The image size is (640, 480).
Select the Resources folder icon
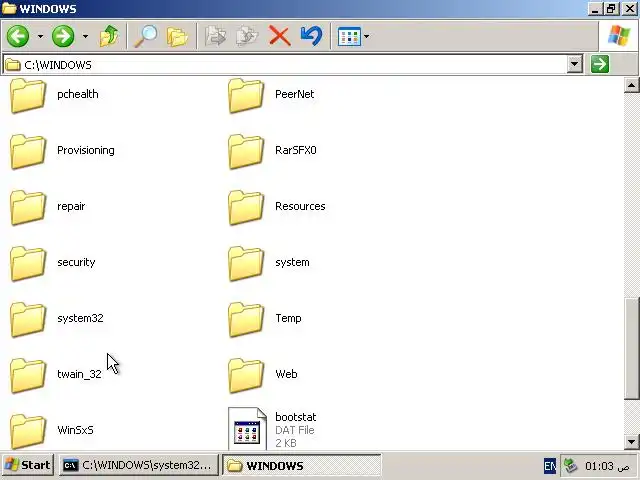pyautogui.click(x=246, y=207)
